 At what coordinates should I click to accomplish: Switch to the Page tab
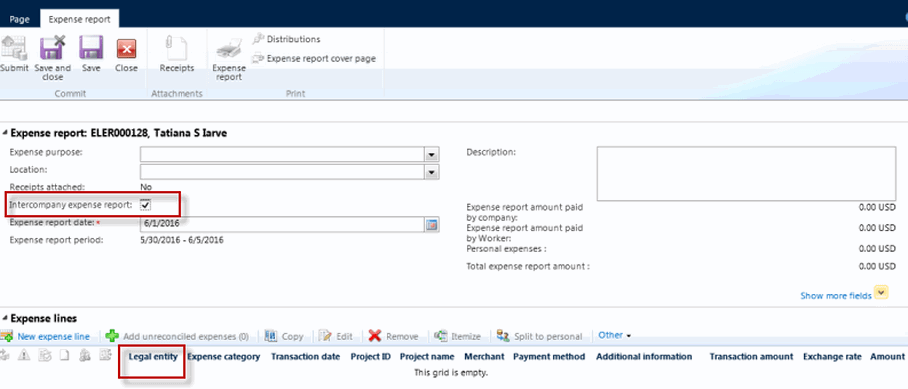coord(20,19)
